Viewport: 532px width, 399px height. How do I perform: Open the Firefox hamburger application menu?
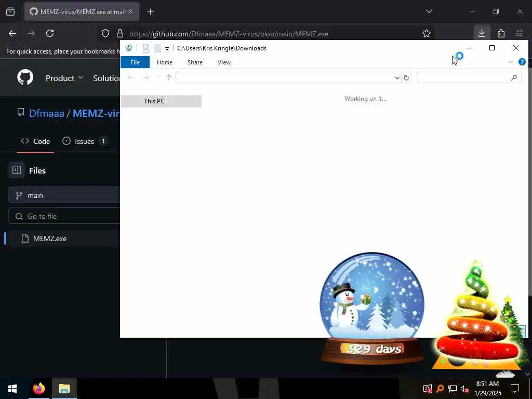tap(520, 33)
